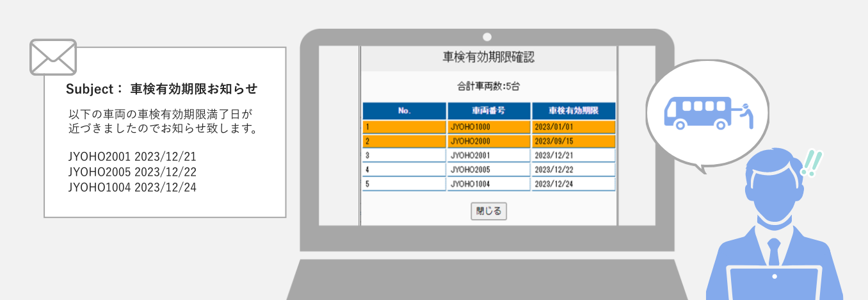Click email line JYOHO2005 2023/12/22
868x300 pixels.
pos(132,172)
